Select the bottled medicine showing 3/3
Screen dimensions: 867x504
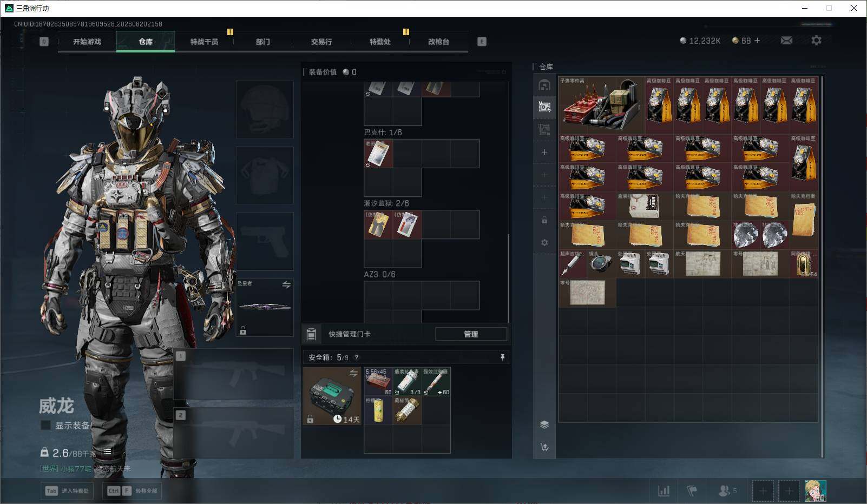[407, 381]
